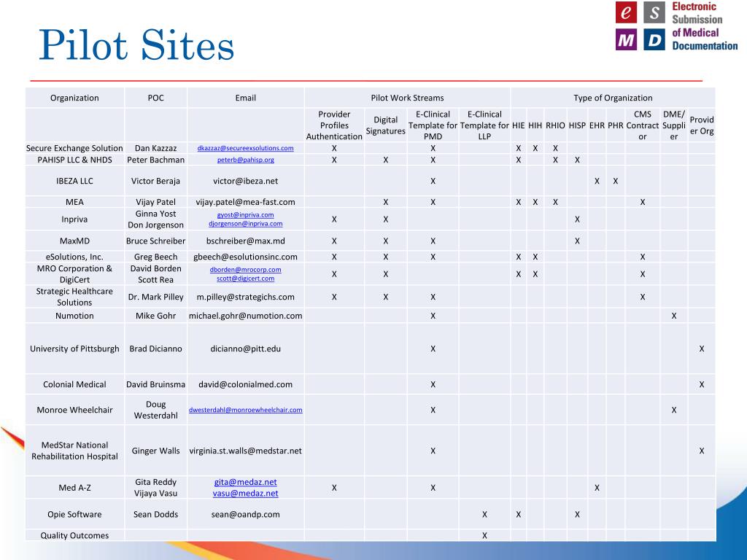This screenshot has height=560, width=747.
Task: Click the HIE column header
Action: pyautogui.click(x=519, y=125)
